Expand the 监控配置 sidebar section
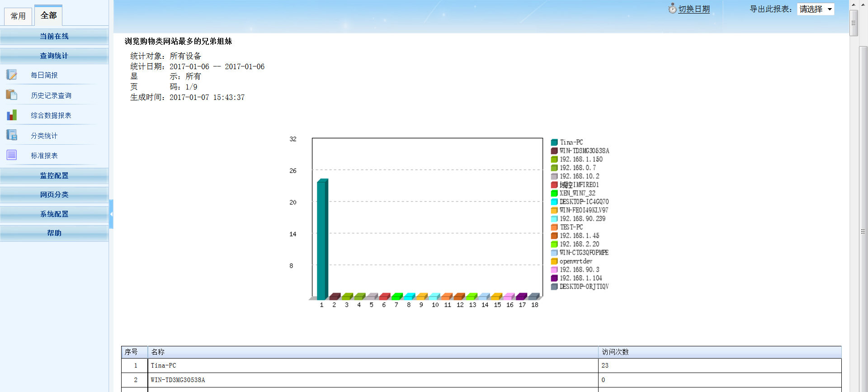This screenshot has width=868, height=392. pyautogui.click(x=54, y=175)
